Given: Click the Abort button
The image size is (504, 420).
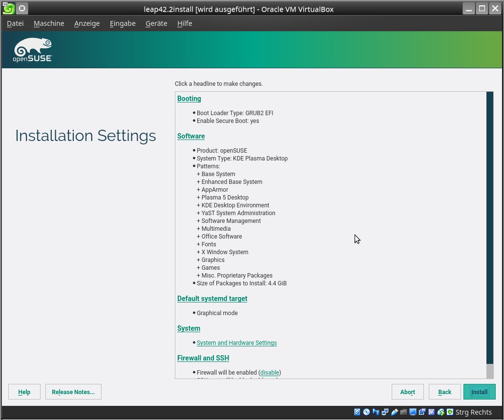Looking at the screenshot, I should click(408, 392).
